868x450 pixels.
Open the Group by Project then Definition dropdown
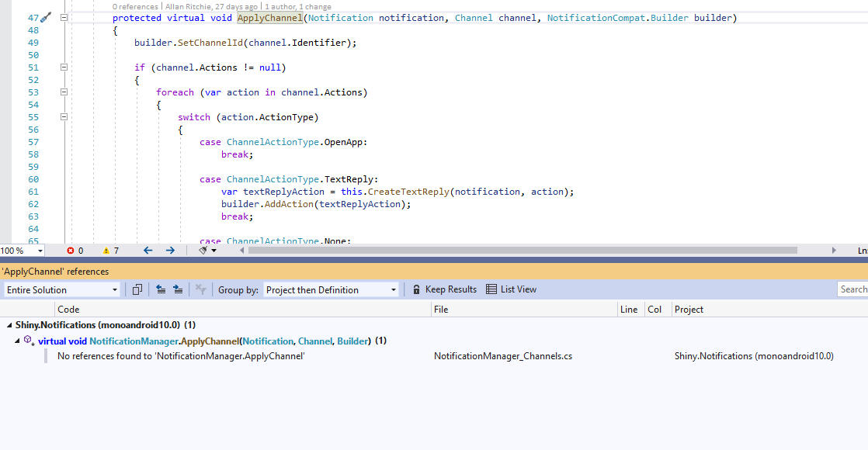coord(330,289)
